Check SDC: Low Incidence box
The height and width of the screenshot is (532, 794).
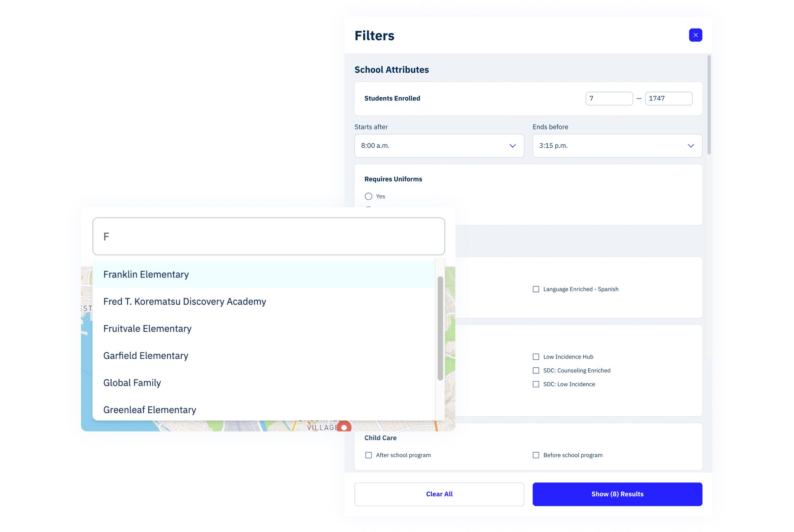pos(536,384)
